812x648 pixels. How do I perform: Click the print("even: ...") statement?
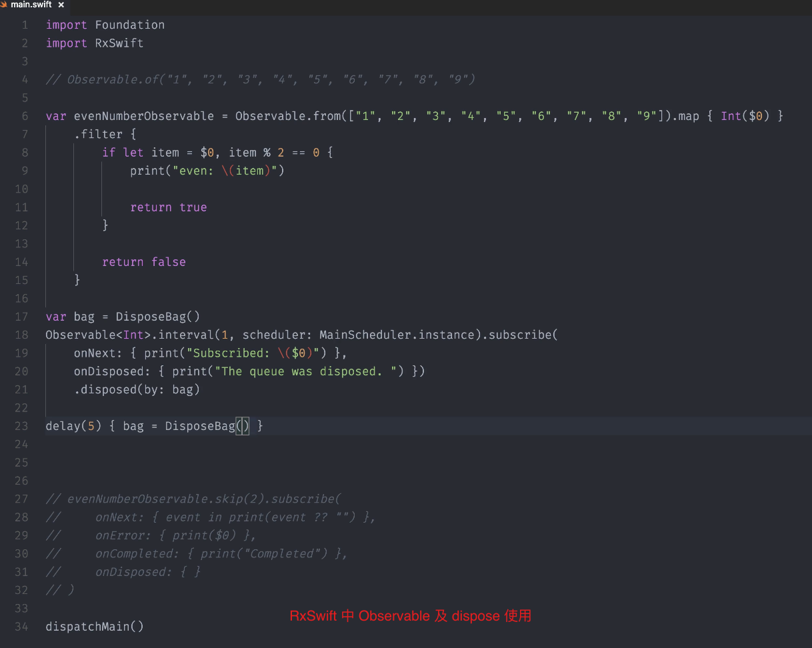[x=207, y=171]
